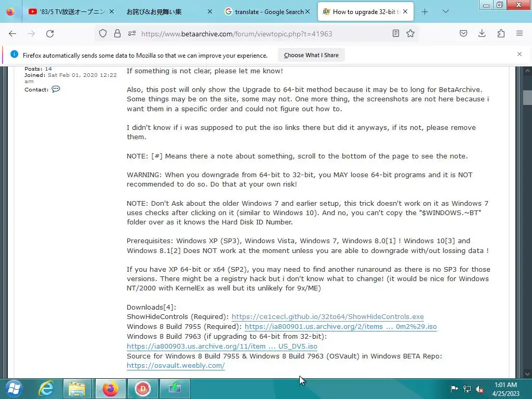Screen dimensions: 532x399
Task: List all tabs dropdown arrow
Action: (x=446, y=11)
